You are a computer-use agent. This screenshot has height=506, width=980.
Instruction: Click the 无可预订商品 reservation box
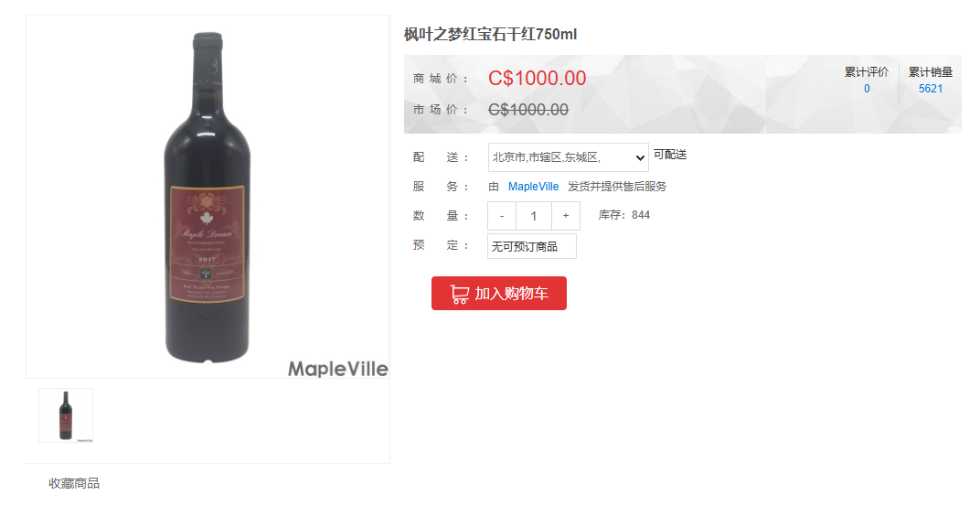(532, 246)
